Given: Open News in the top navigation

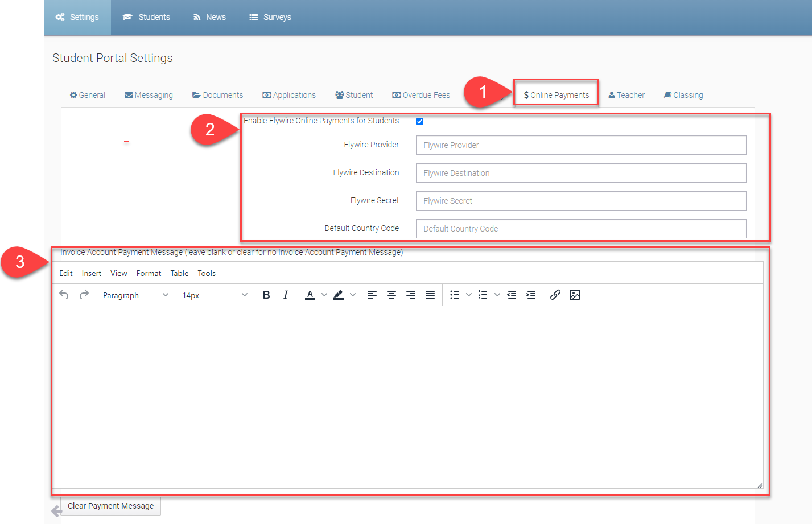Looking at the screenshot, I should pos(209,17).
